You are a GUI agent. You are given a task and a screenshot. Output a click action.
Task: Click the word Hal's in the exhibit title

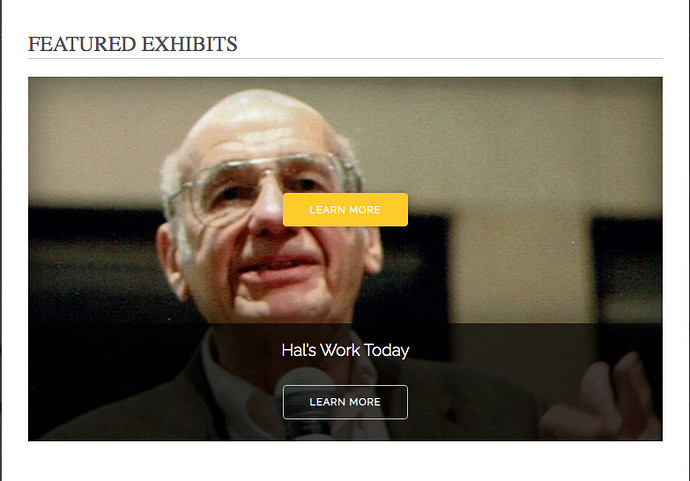pos(299,350)
